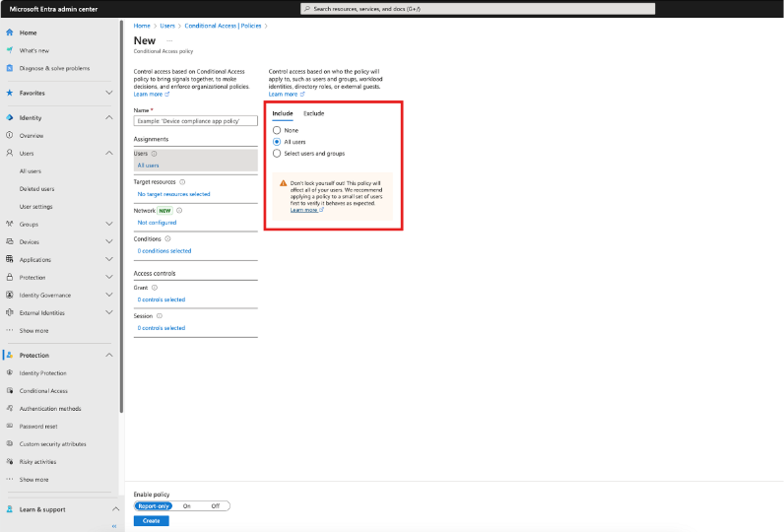Choose the Select users and groups option
784x532 pixels.
(277, 154)
